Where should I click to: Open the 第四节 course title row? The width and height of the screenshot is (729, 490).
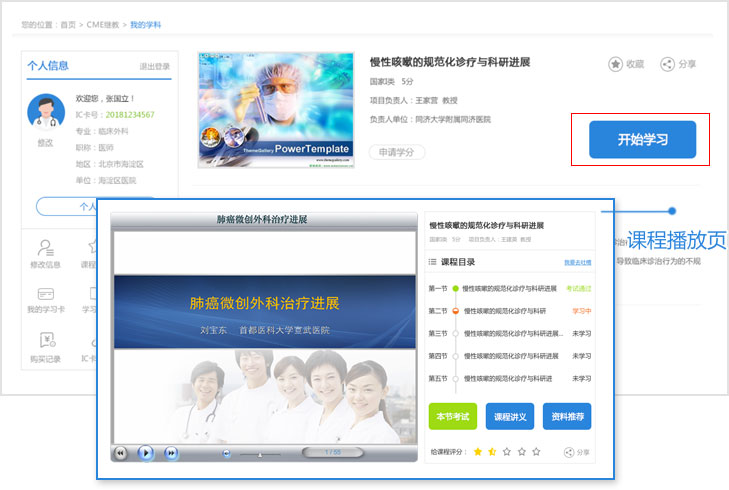click(511, 356)
